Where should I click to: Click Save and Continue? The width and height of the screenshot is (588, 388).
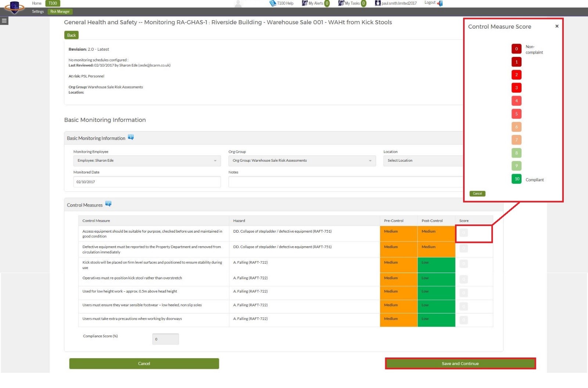(460, 363)
